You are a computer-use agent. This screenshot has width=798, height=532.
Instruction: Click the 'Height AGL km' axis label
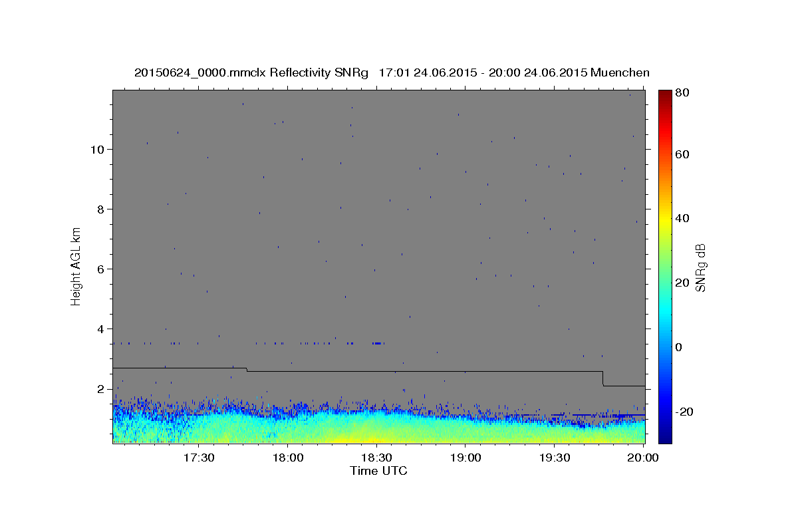click(76, 265)
